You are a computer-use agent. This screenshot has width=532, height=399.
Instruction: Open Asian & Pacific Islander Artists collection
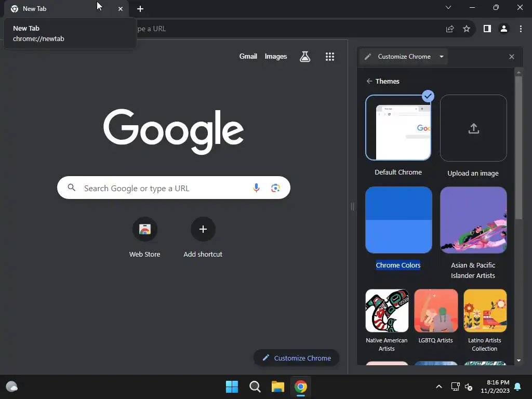(x=473, y=220)
